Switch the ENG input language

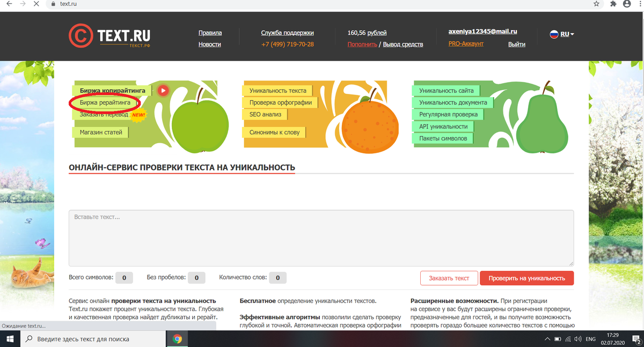pos(590,339)
